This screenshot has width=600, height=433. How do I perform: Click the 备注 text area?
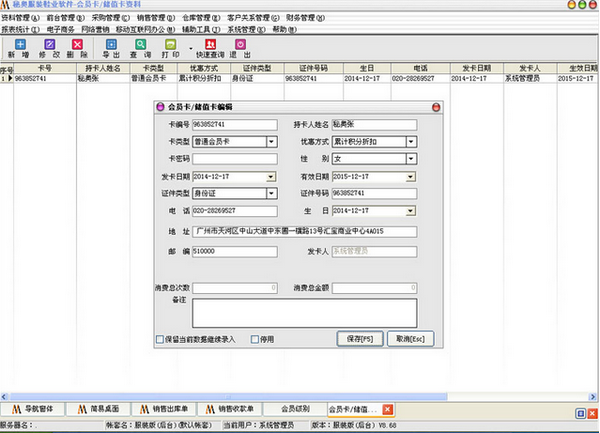305,313
